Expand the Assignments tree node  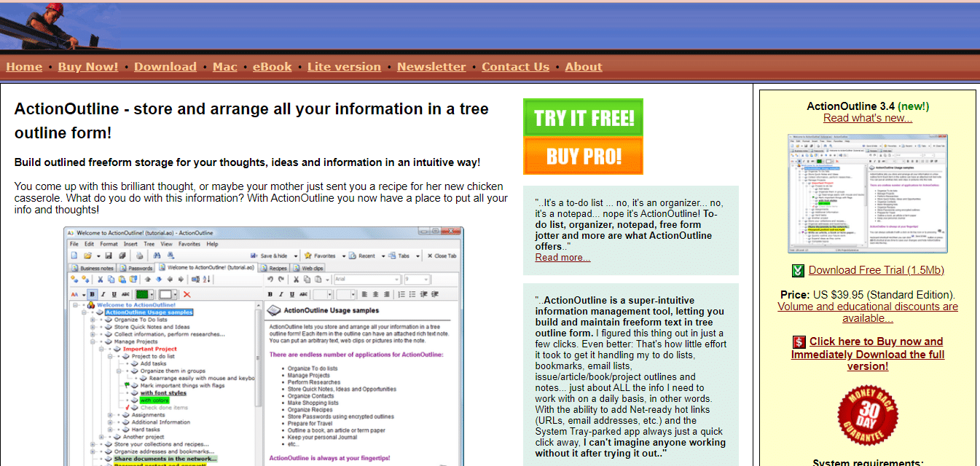point(109,416)
